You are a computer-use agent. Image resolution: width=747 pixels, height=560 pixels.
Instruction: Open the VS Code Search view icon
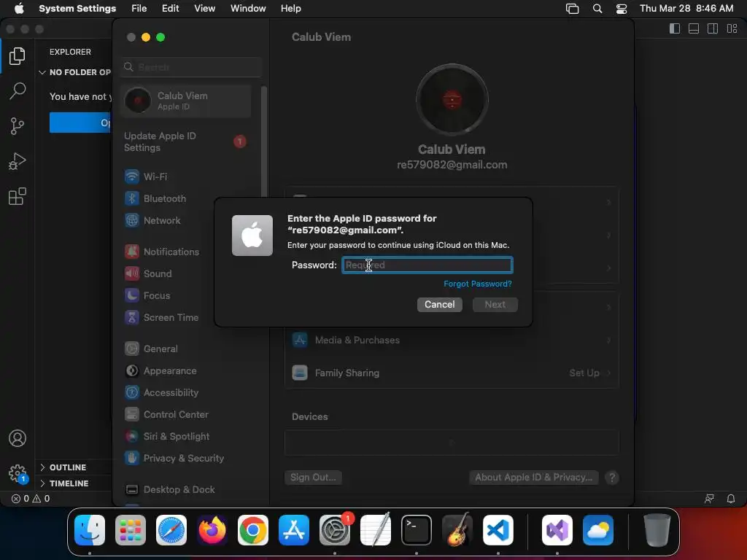tap(18, 90)
